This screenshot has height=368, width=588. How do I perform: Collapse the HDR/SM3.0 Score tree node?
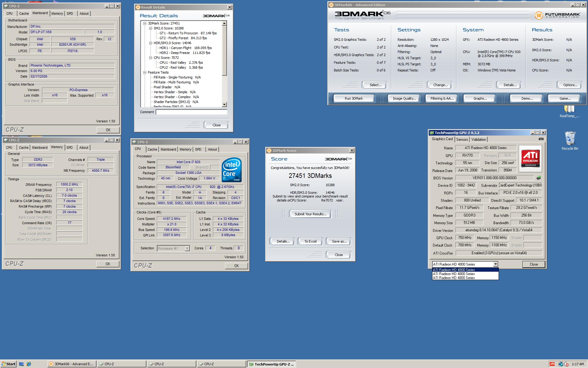(x=150, y=43)
